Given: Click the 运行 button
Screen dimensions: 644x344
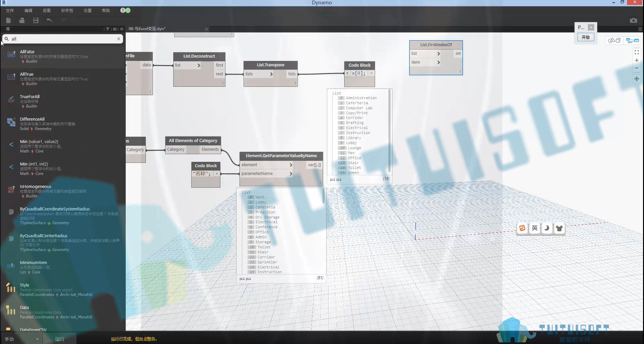Looking at the screenshot, I should (x=60, y=339).
